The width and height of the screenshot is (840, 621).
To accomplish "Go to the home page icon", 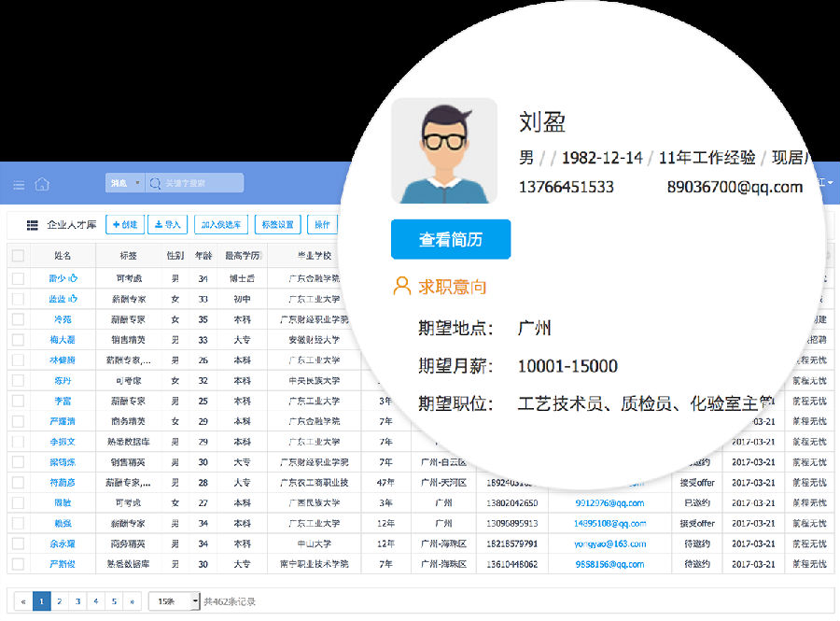I will coord(42,184).
